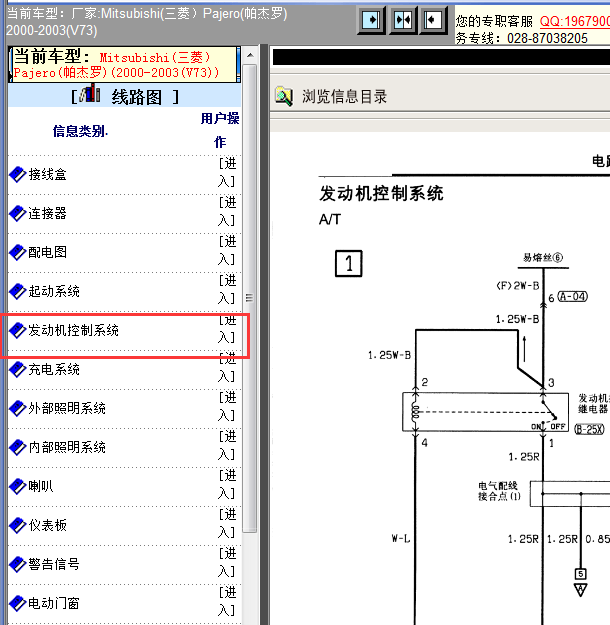Click the collapse-left panel arrow button
610x625 pixels.
click(433, 20)
